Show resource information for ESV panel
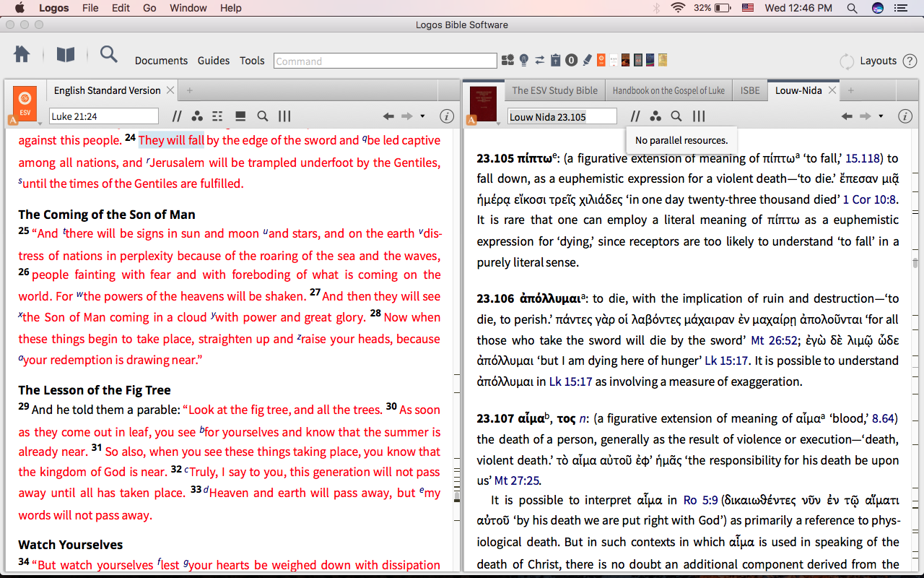 point(447,116)
